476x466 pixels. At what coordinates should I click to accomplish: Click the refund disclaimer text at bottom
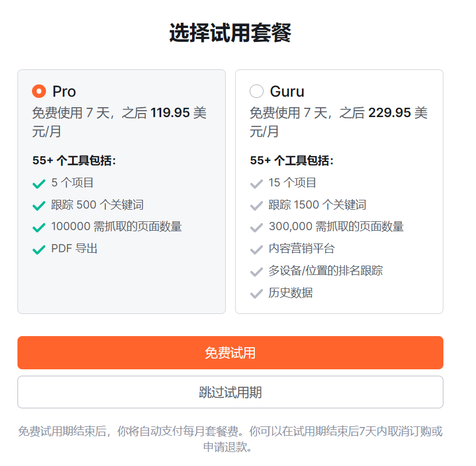click(x=230, y=439)
